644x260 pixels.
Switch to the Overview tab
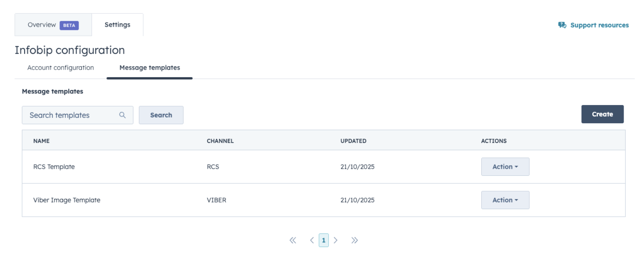point(53,25)
